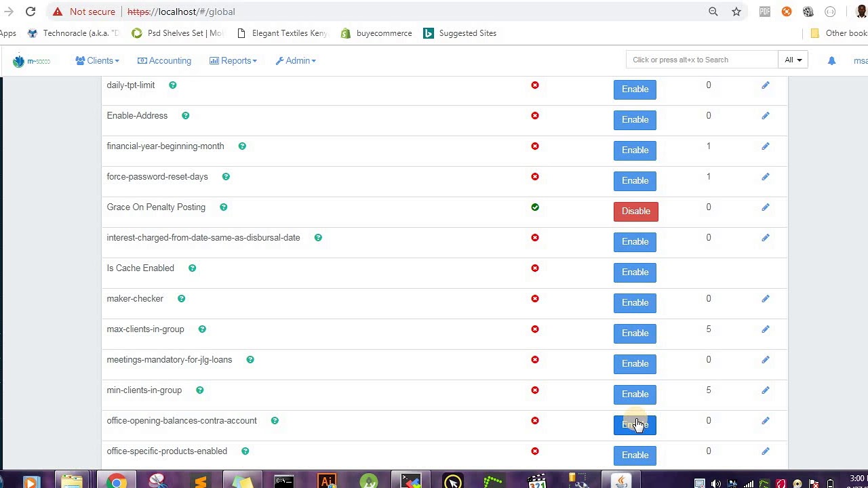Edit max-clients-in-group with pencil icon
The height and width of the screenshot is (488, 868).
click(x=766, y=329)
